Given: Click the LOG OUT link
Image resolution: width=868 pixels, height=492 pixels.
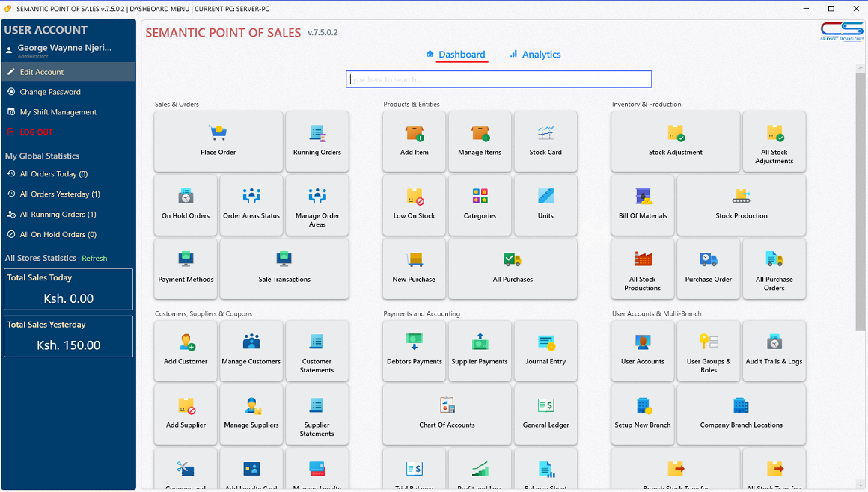Looking at the screenshot, I should coord(36,132).
